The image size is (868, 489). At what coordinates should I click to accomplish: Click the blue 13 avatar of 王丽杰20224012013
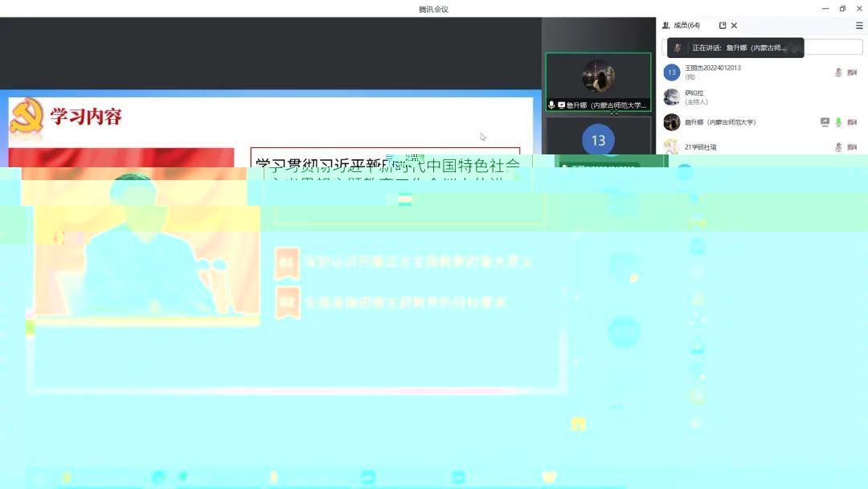[671, 72]
